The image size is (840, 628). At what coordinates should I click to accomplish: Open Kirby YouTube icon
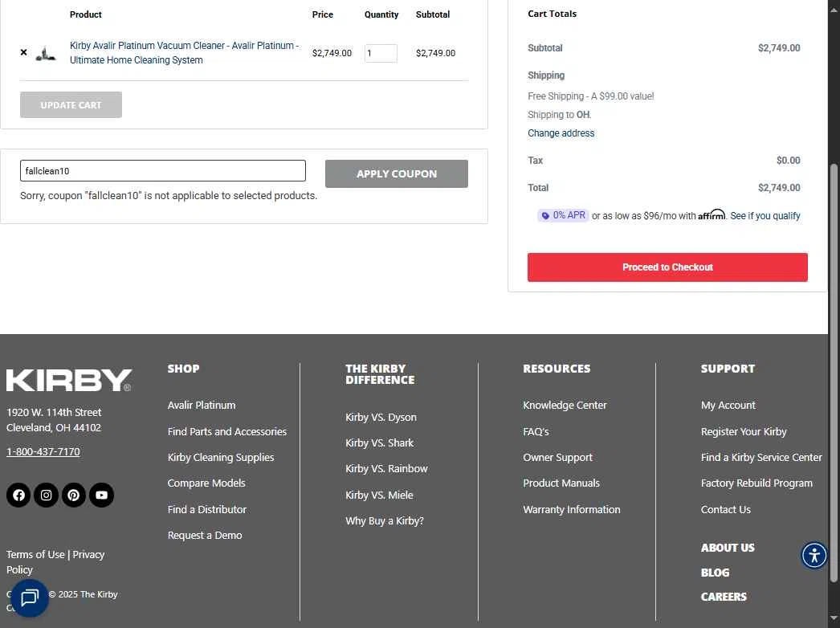101,495
